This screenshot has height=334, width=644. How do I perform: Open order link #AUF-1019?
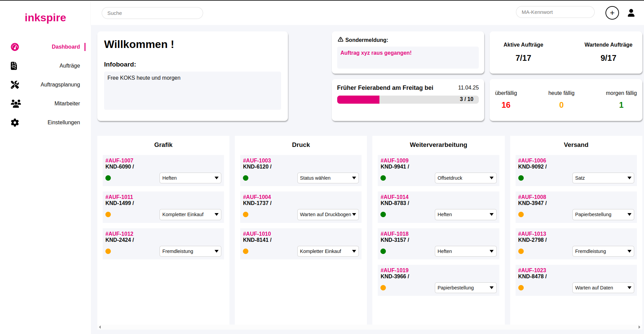(x=394, y=270)
